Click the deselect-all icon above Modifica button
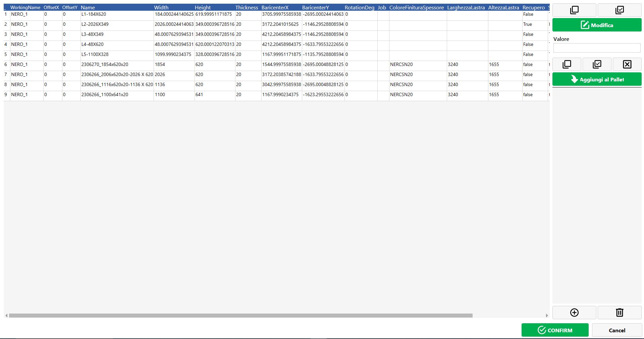This screenshot has width=644, height=339. click(x=574, y=10)
